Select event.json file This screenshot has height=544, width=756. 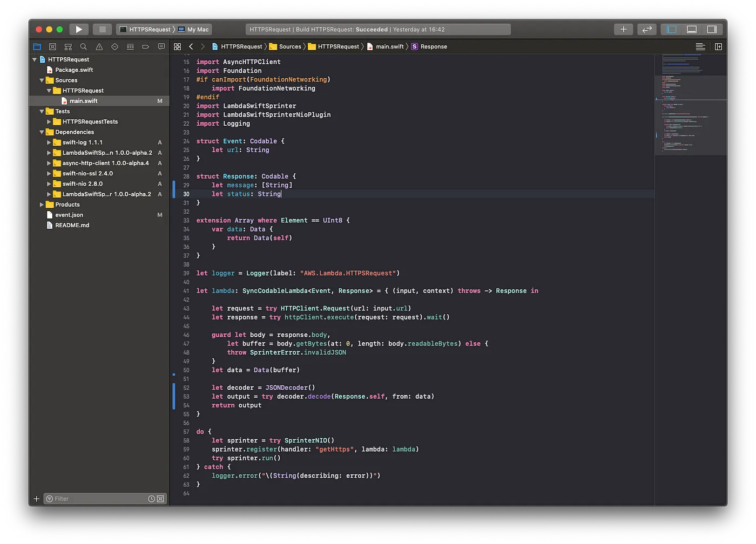99,215
